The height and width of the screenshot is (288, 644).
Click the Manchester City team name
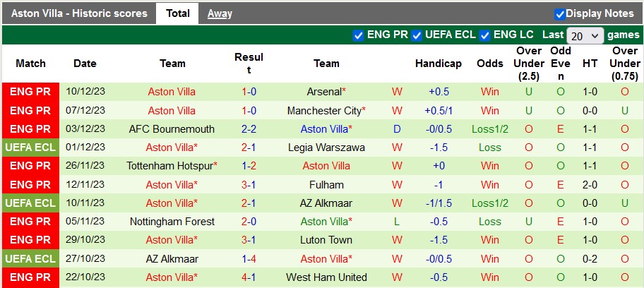click(x=325, y=111)
